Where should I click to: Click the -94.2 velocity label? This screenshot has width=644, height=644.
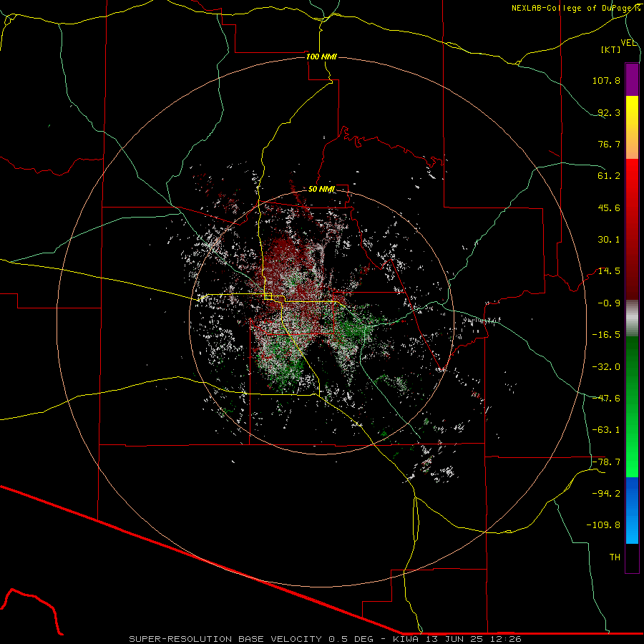(606, 493)
